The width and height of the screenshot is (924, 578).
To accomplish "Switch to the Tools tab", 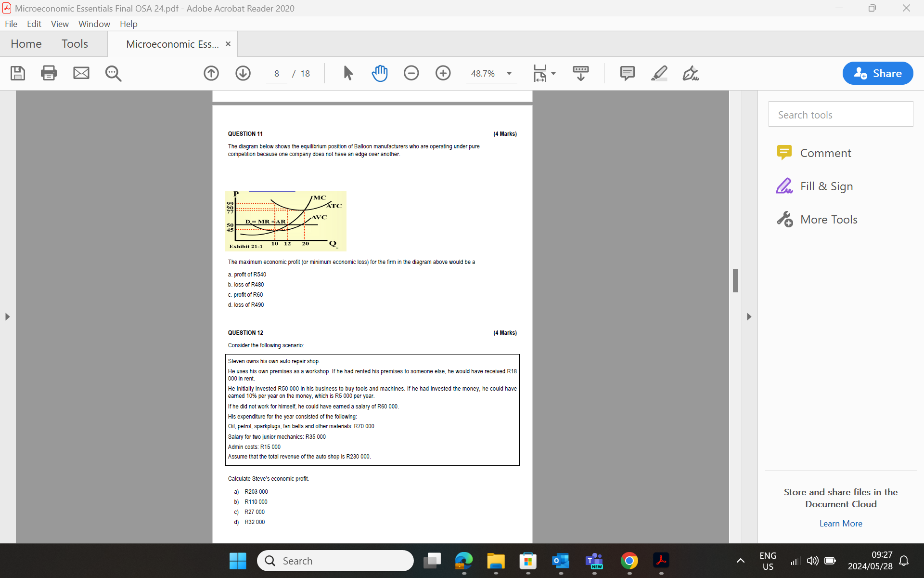I will pyautogui.click(x=75, y=43).
